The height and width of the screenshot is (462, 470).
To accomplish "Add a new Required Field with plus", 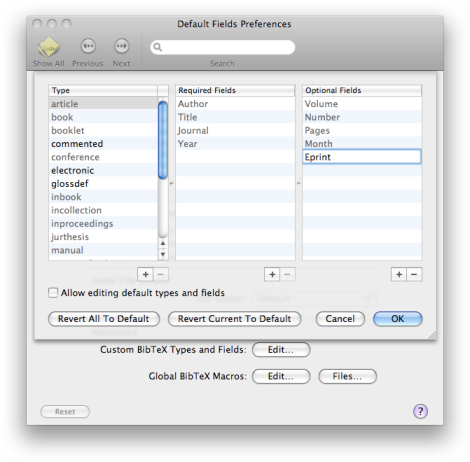I will pyautogui.click(x=272, y=274).
